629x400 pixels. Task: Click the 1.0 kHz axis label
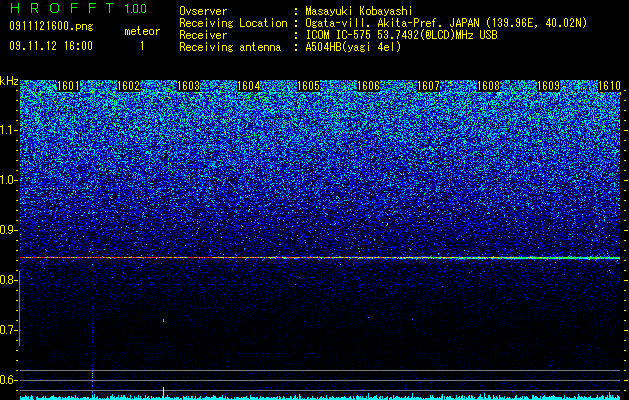tap(9, 180)
